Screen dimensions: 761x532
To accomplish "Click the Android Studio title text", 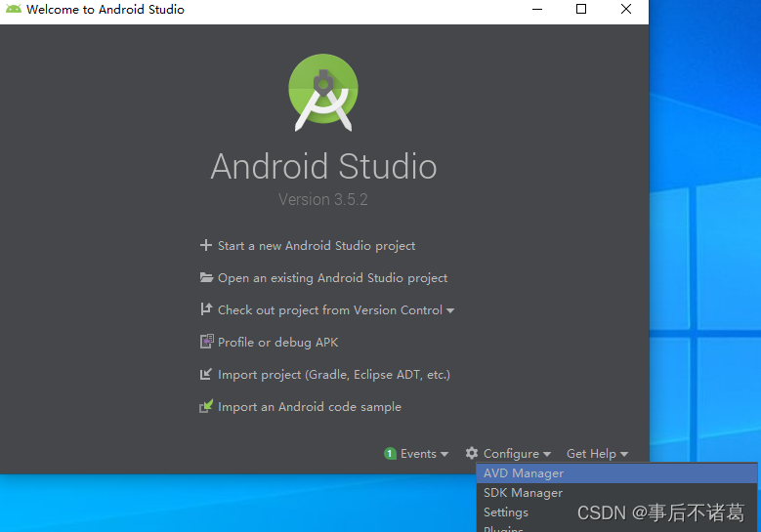I will click(x=323, y=166).
